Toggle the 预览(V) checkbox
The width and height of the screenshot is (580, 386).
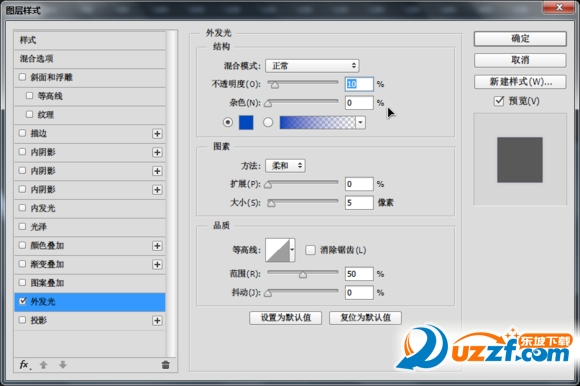[499, 101]
